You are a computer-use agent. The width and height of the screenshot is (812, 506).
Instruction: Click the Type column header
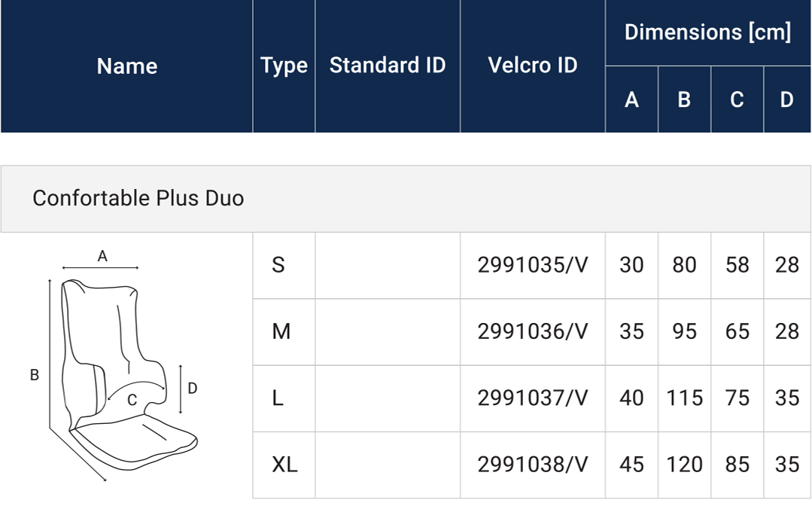coord(284,66)
